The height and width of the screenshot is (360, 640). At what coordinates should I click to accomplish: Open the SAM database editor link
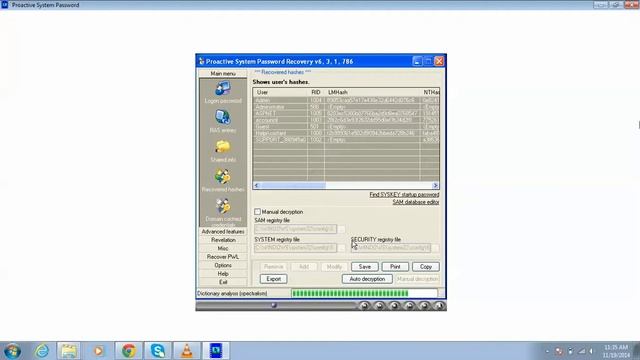pyautogui.click(x=416, y=202)
